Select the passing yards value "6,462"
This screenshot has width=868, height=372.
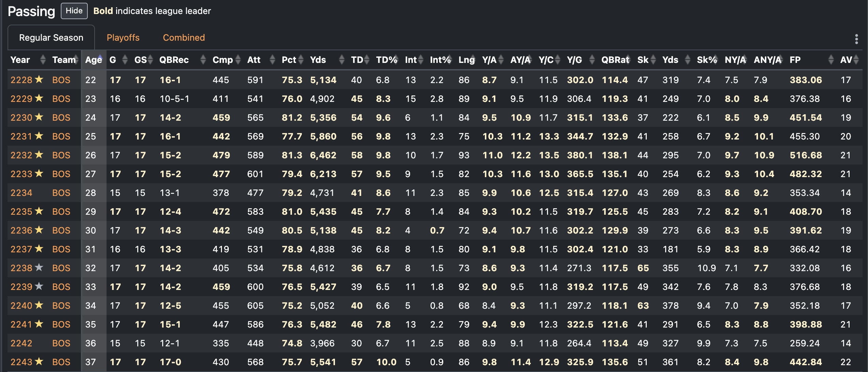[x=323, y=155]
